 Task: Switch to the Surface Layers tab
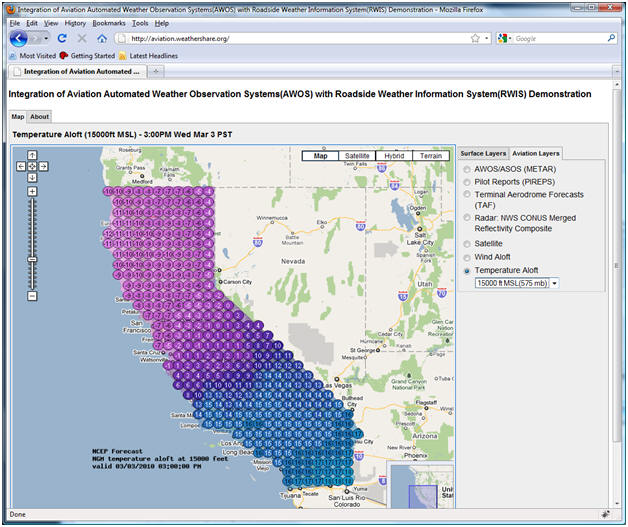[483, 153]
